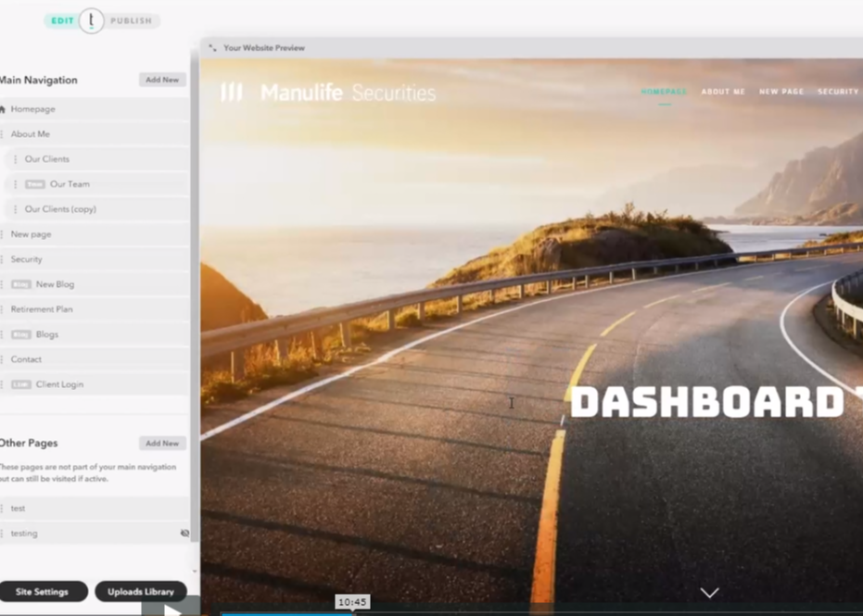Click the Twenty Over Ten logo circle
This screenshot has width=863, height=616.
[92, 20]
